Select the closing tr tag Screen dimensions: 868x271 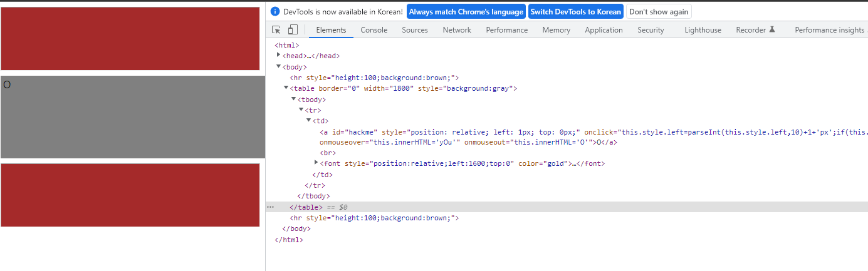pyautogui.click(x=315, y=185)
